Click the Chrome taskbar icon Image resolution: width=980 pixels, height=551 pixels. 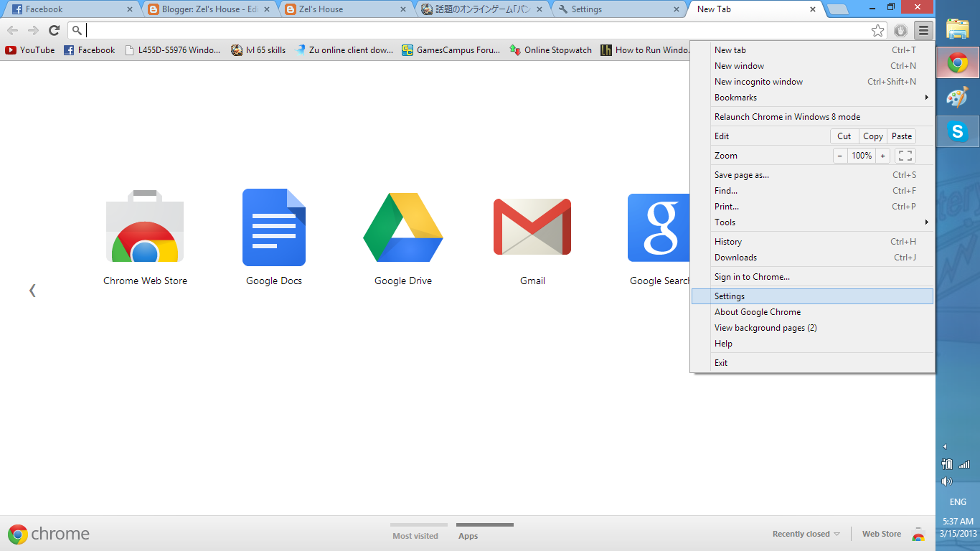tap(958, 64)
